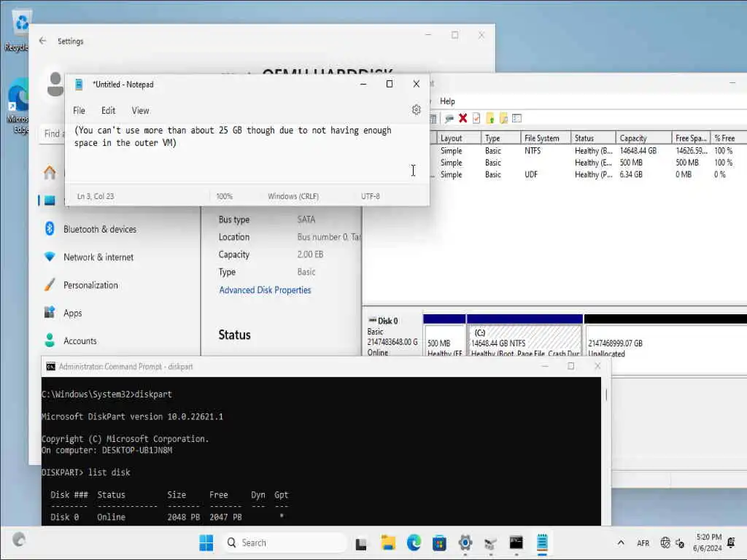Viewport: 747px width, 560px height.
Task: Switch to Notepad taskbar icon
Action: tap(542, 542)
